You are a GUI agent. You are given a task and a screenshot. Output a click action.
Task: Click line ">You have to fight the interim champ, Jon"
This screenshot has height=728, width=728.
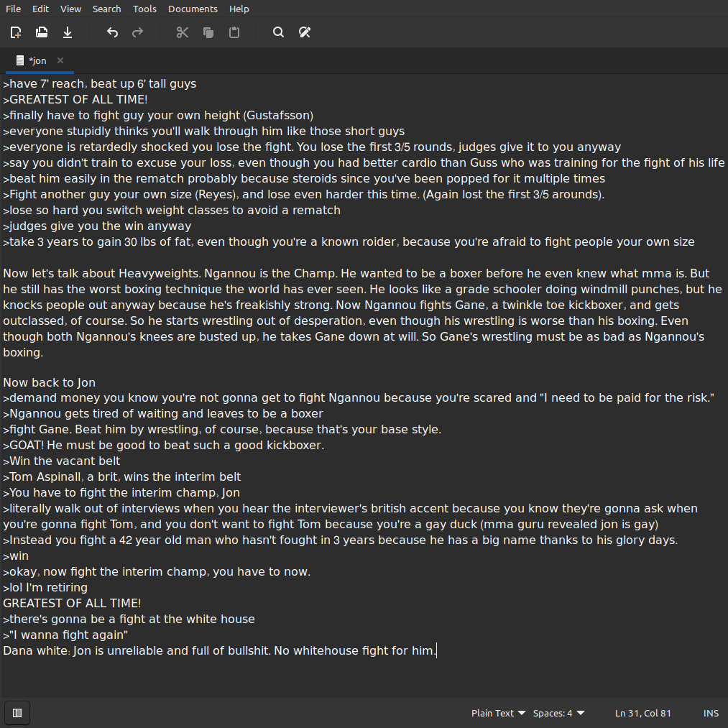click(121, 492)
